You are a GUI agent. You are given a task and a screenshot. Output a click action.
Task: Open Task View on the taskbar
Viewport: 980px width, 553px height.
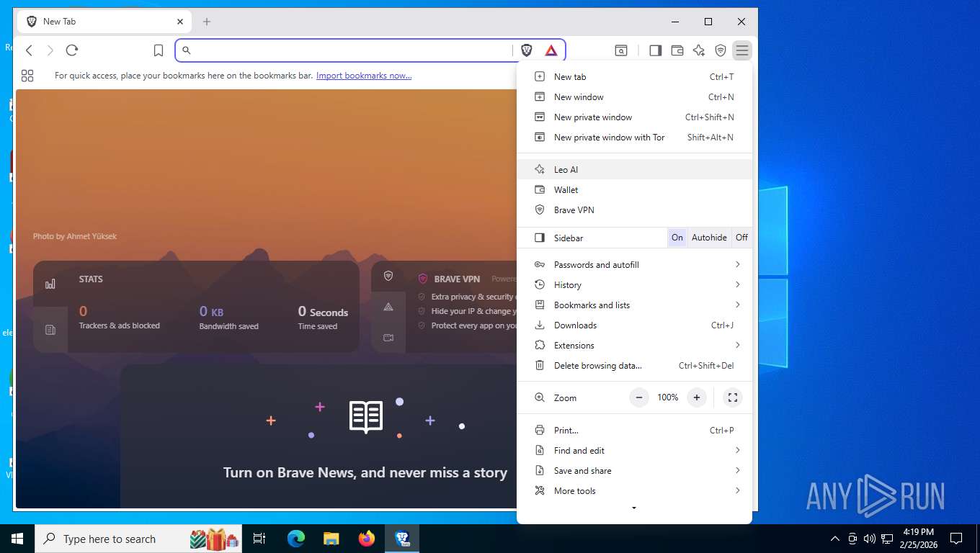click(x=259, y=539)
